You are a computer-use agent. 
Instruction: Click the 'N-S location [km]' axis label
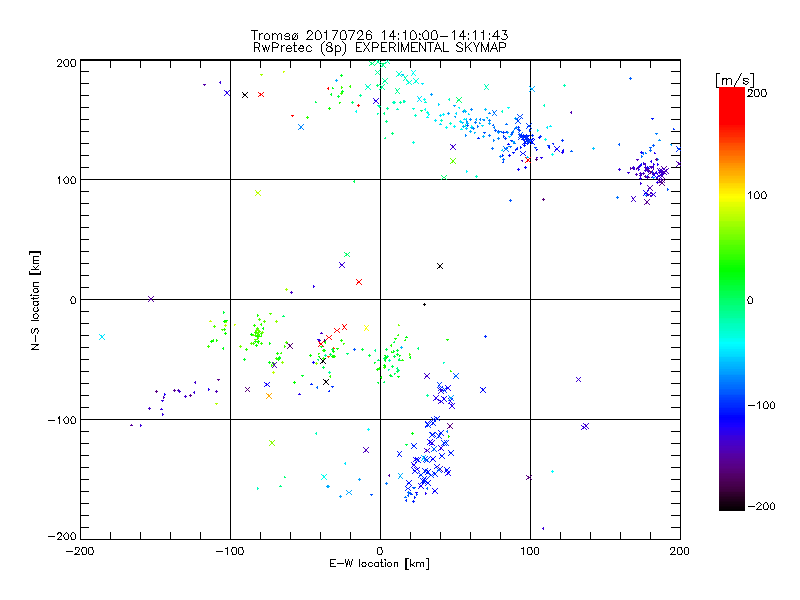(35, 300)
